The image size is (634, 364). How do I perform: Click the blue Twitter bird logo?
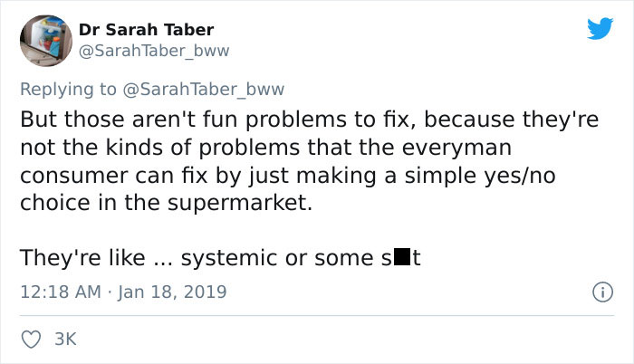[x=600, y=28]
